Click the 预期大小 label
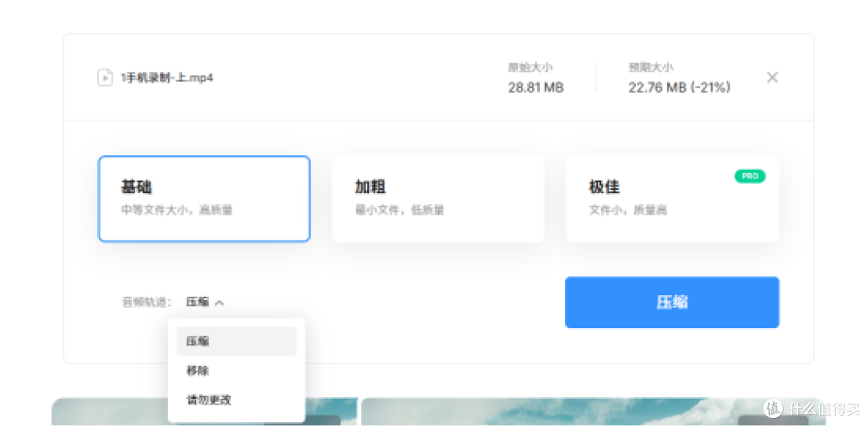The height and width of the screenshot is (427, 868). (x=650, y=68)
